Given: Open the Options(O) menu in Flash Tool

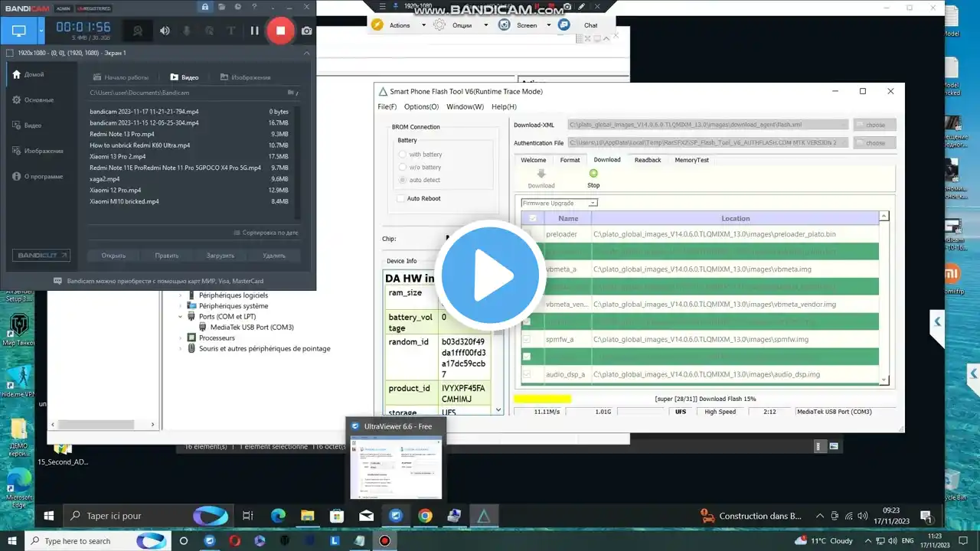Looking at the screenshot, I should [x=422, y=106].
